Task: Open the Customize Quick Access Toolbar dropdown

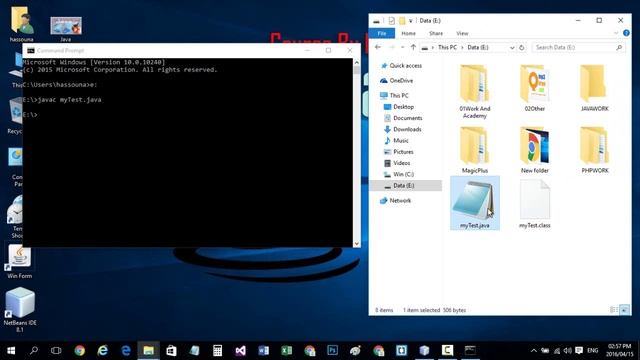Action: point(411,21)
